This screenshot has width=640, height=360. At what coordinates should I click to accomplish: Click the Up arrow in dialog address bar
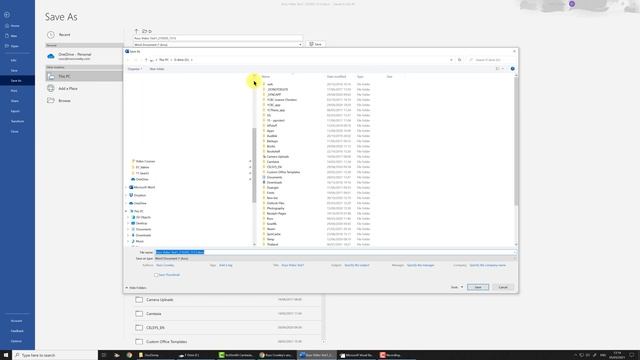tap(146, 60)
